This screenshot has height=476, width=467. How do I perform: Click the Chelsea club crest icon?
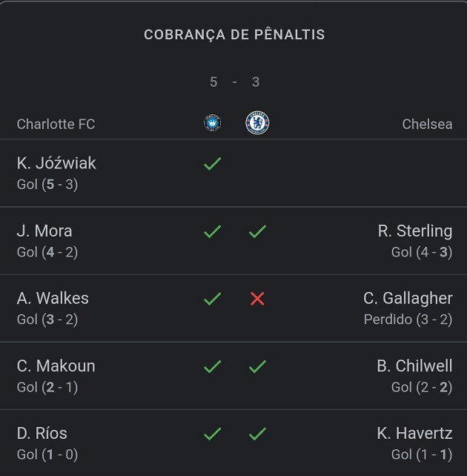(257, 123)
